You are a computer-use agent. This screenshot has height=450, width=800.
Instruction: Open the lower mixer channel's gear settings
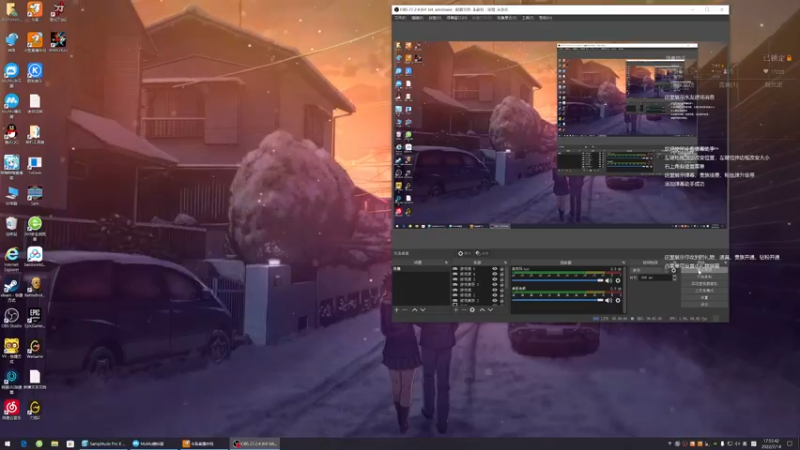pyautogui.click(x=618, y=301)
